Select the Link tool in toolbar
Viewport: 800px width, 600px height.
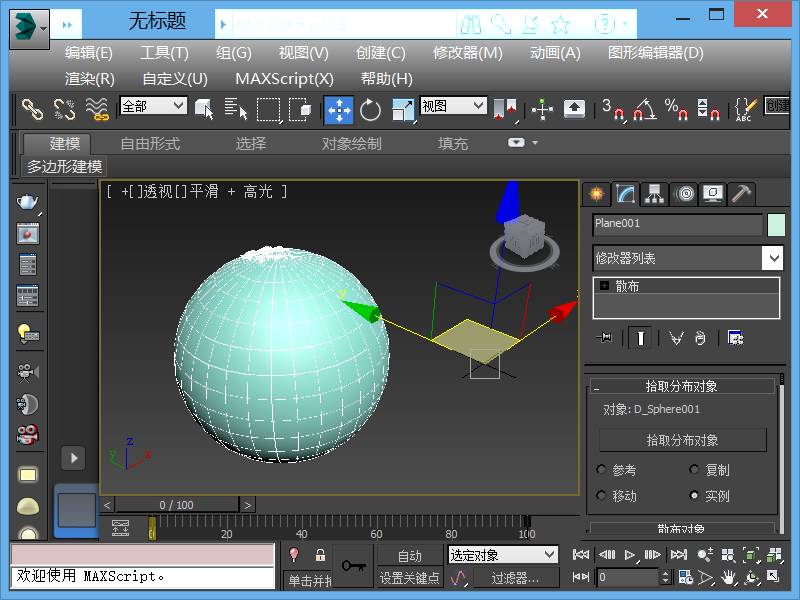point(32,109)
